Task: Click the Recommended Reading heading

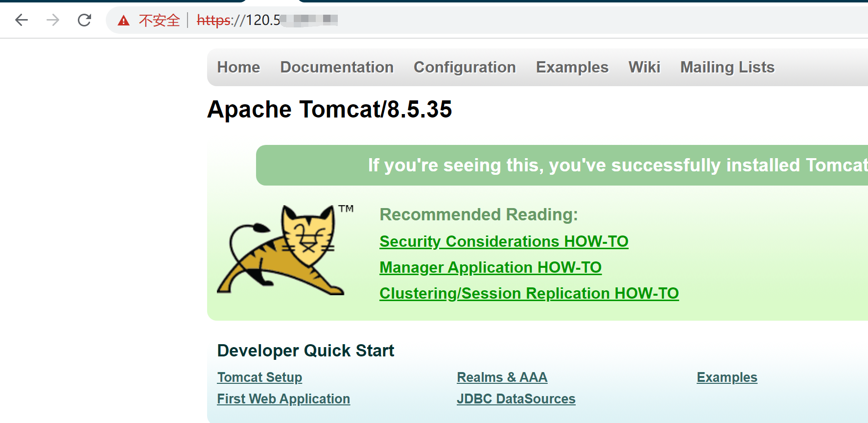Action: click(x=479, y=214)
